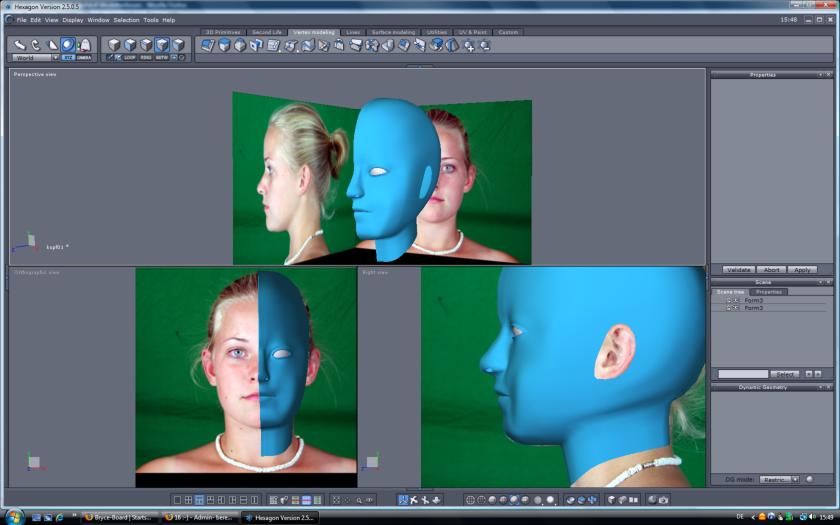Switch to the Lines tab
Viewport: 840px width, 525px height.
[353, 32]
